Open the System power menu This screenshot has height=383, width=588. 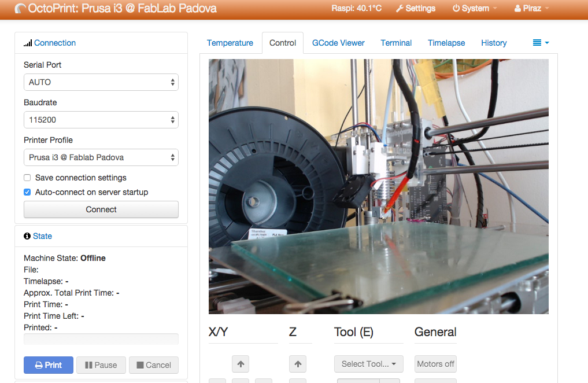coord(475,9)
